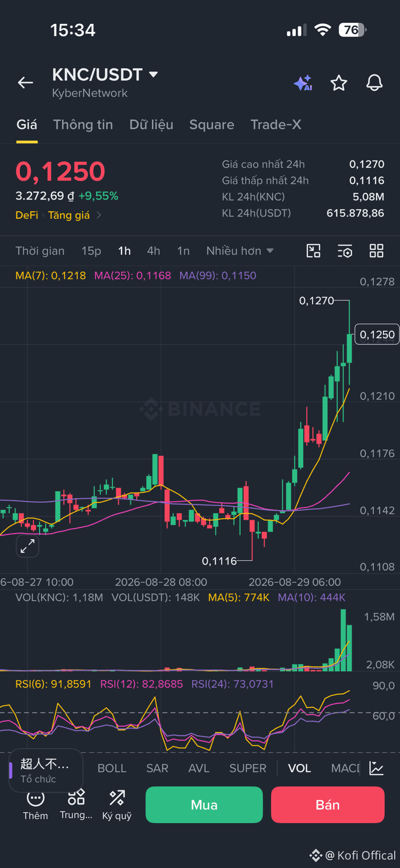
Task: Enable the SAR indicator
Action: click(x=157, y=768)
